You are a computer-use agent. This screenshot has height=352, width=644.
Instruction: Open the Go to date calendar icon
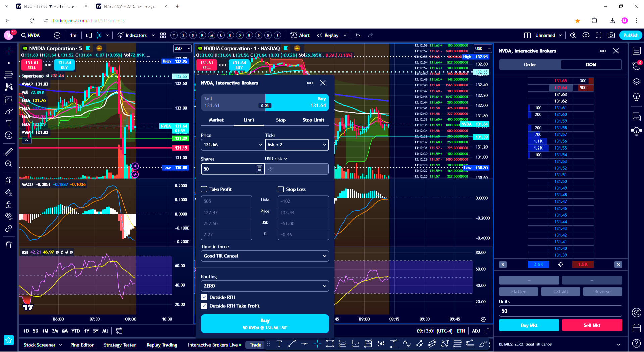click(119, 331)
